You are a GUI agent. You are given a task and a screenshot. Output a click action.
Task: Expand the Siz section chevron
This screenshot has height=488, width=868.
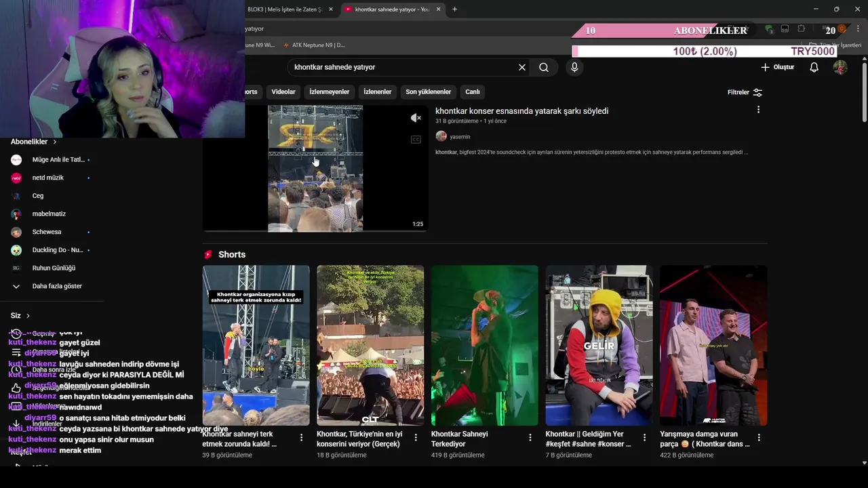point(28,316)
